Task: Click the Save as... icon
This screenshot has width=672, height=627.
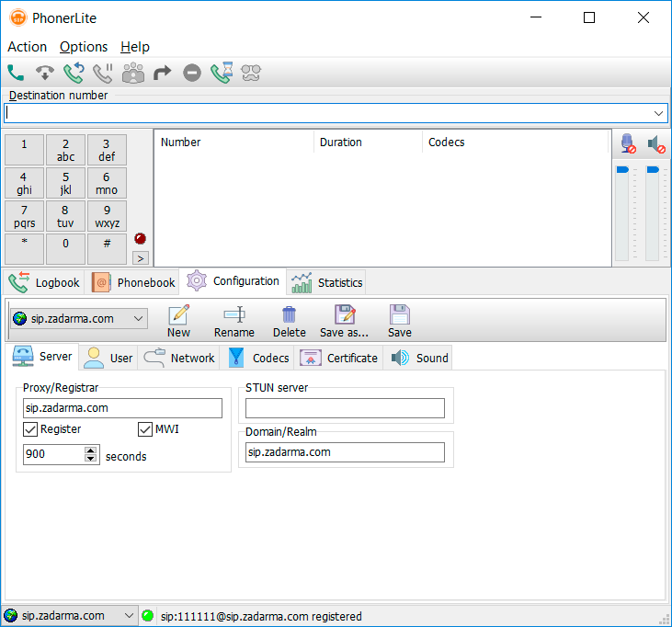Action: [345, 314]
